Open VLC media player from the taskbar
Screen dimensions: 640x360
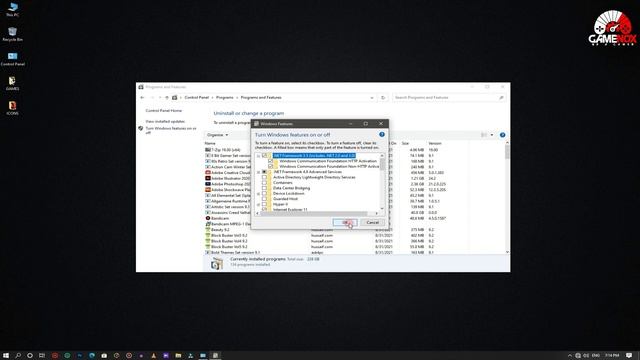pos(153,356)
